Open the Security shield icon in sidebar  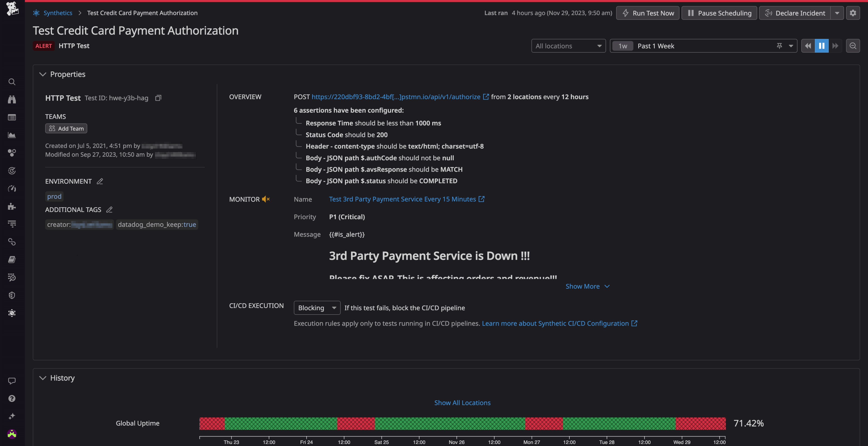point(12,295)
